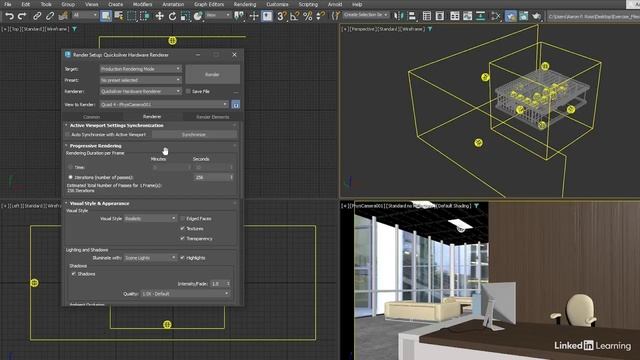Viewport: 640px width, 360px height.
Task: Switch to the Render Elements tab
Action: click(x=213, y=117)
